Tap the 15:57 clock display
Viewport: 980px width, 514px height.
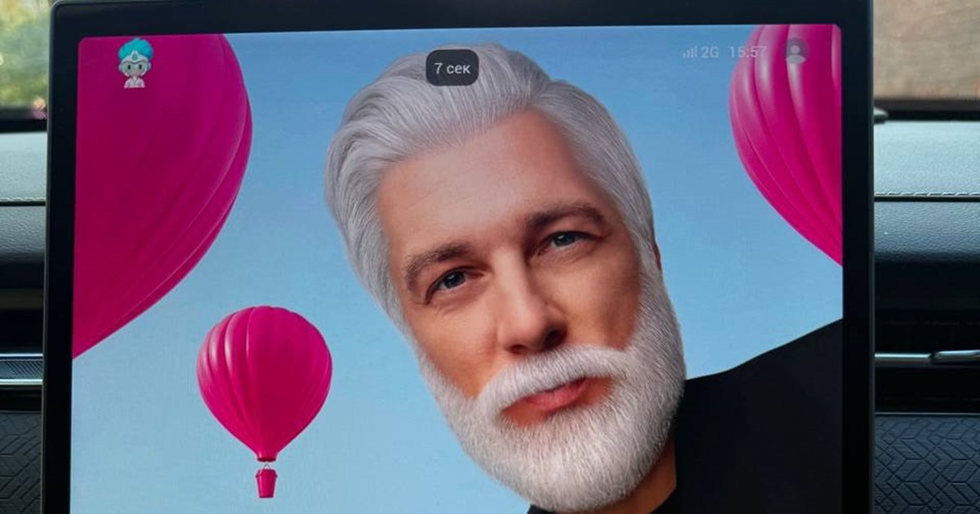pos(748,52)
